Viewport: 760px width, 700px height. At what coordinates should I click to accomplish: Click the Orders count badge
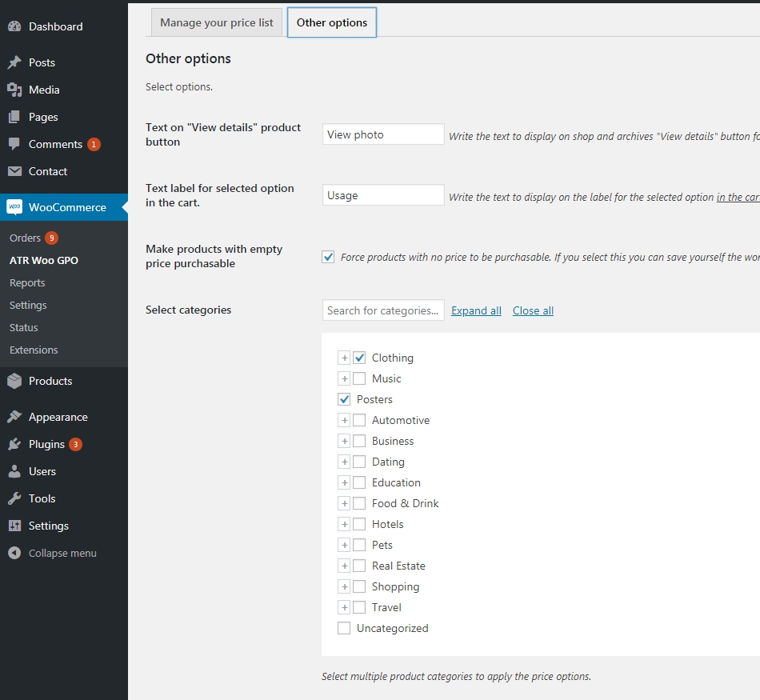click(x=51, y=238)
